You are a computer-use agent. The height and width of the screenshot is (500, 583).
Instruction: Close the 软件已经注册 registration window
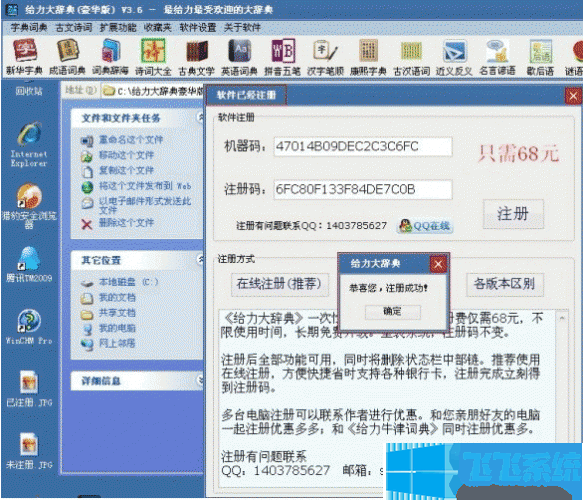click(x=573, y=97)
